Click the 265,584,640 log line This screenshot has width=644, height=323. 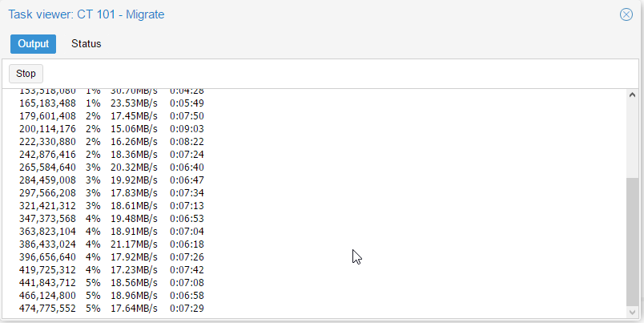[111, 168]
